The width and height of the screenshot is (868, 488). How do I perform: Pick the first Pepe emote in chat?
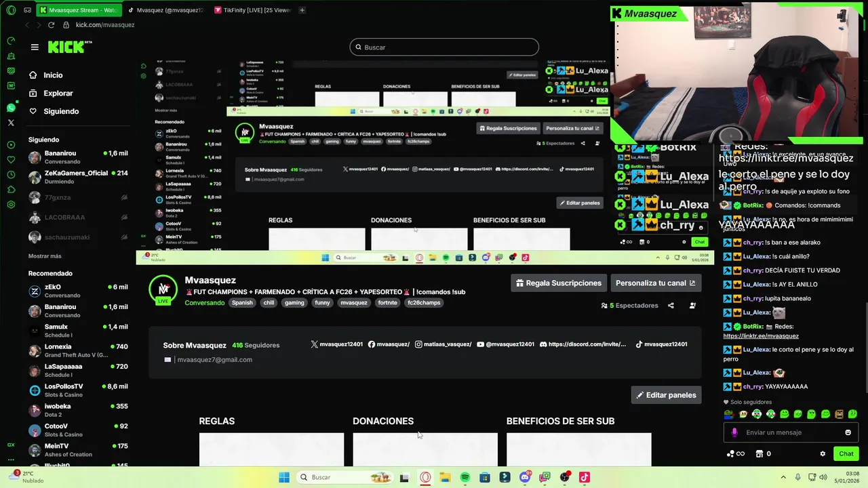(x=729, y=414)
